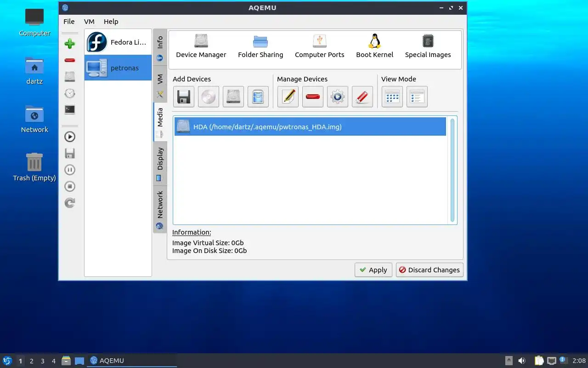Switch to workspace 2
Image resolution: width=588 pixels, height=368 pixels.
(x=32, y=361)
